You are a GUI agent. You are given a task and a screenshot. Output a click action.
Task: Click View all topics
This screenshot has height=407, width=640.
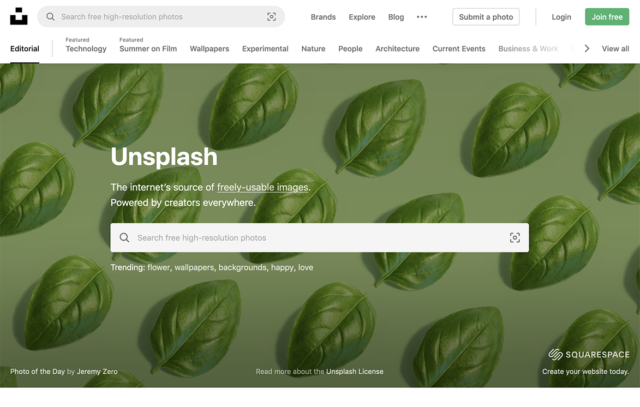[x=615, y=49]
